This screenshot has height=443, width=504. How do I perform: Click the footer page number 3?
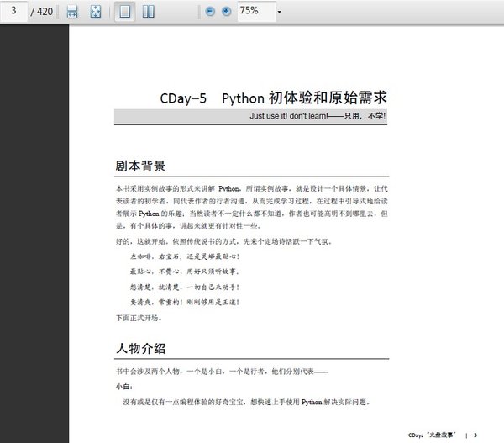point(475,435)
